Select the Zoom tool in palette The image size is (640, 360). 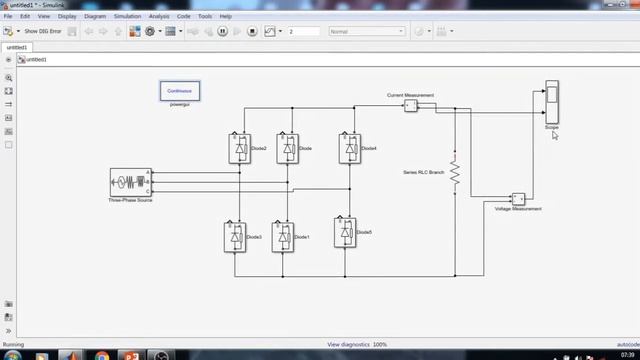click(9, 78)
